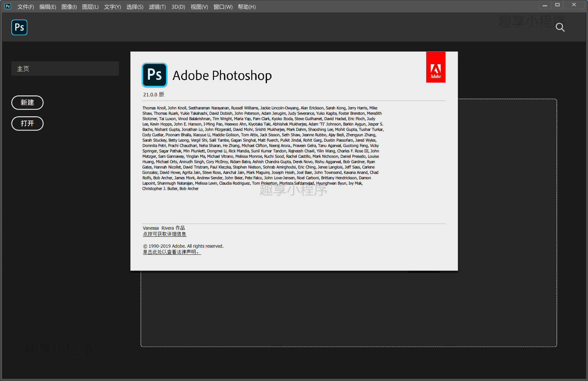Image resolution: width=588 pixels, height=381 pixels.
Task: Minimize the Photoshop window
Action: coord(545,5)
